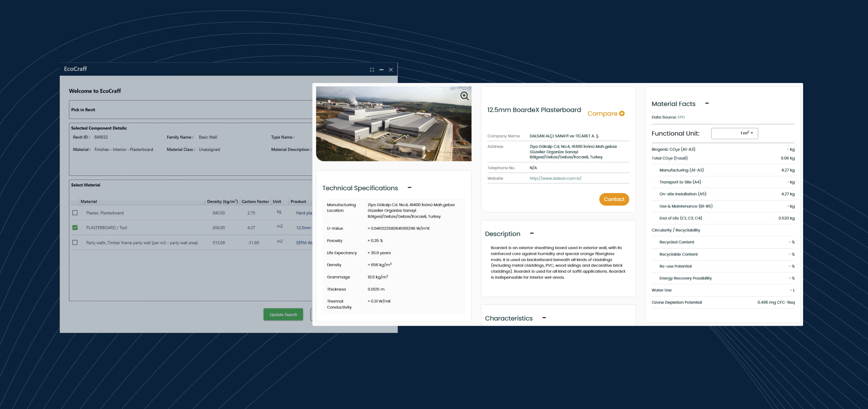
Task: Click the Water Use row
Action: (x=723, y=290)
